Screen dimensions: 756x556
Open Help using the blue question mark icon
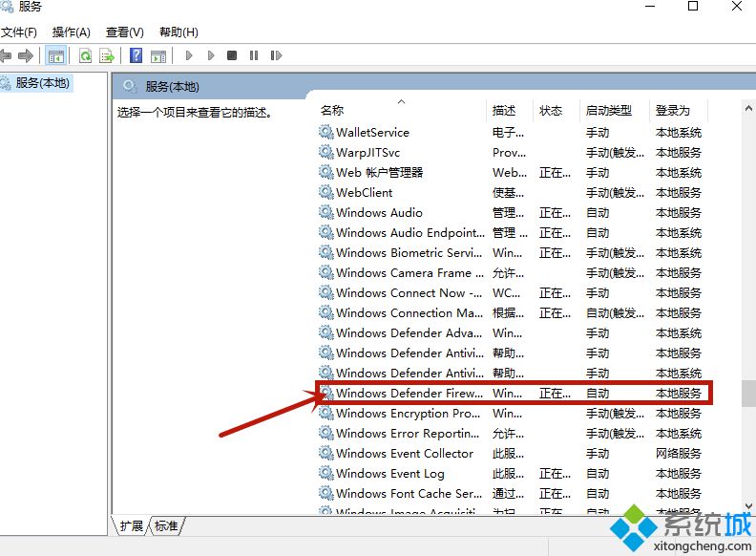(136, 56)
